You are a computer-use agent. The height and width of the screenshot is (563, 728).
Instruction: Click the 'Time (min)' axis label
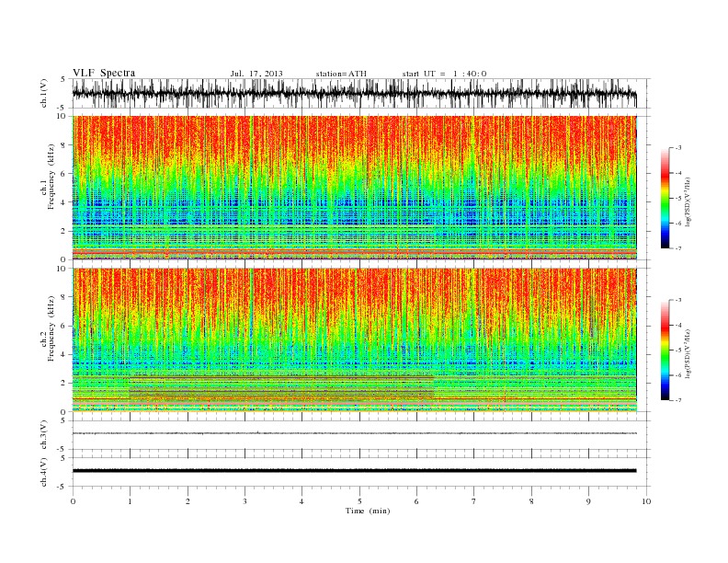[368, 511]
